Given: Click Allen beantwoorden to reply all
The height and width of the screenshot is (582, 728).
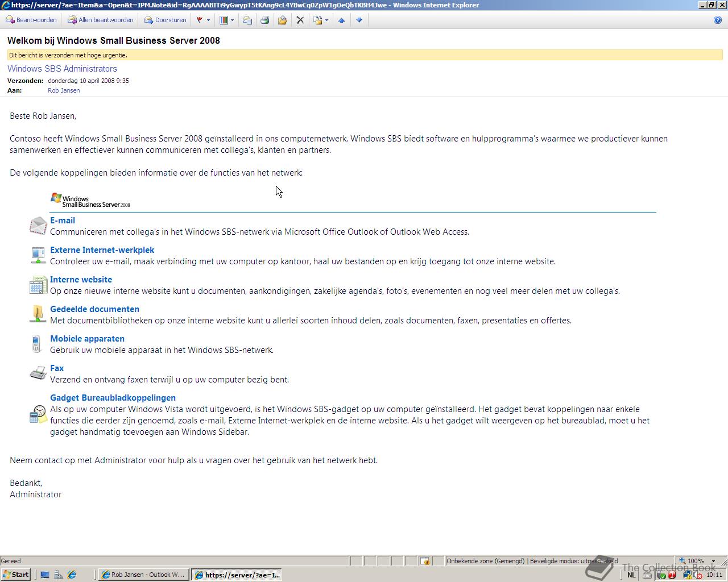Looking at the screenshot, I should pos(101,20).
